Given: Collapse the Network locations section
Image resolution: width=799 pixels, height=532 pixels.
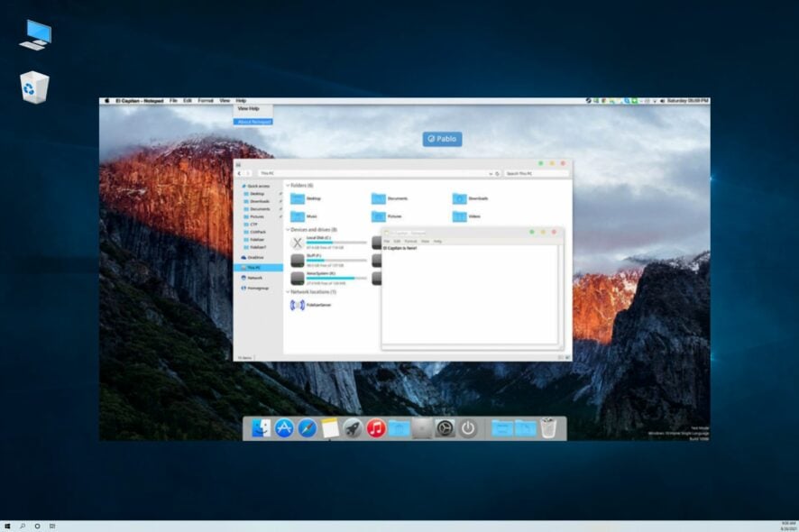Looking at the screenshot, I should pos(288,291).
